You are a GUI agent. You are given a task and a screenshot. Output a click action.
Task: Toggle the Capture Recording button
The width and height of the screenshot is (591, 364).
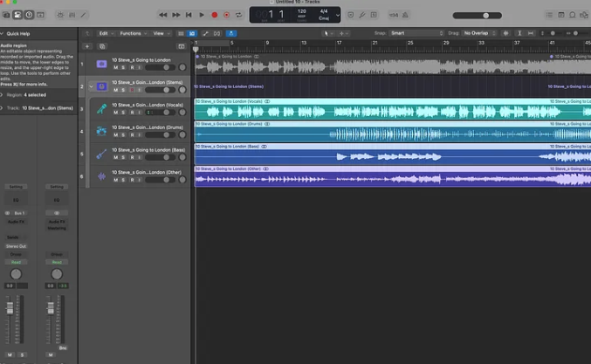coord(226,15)
